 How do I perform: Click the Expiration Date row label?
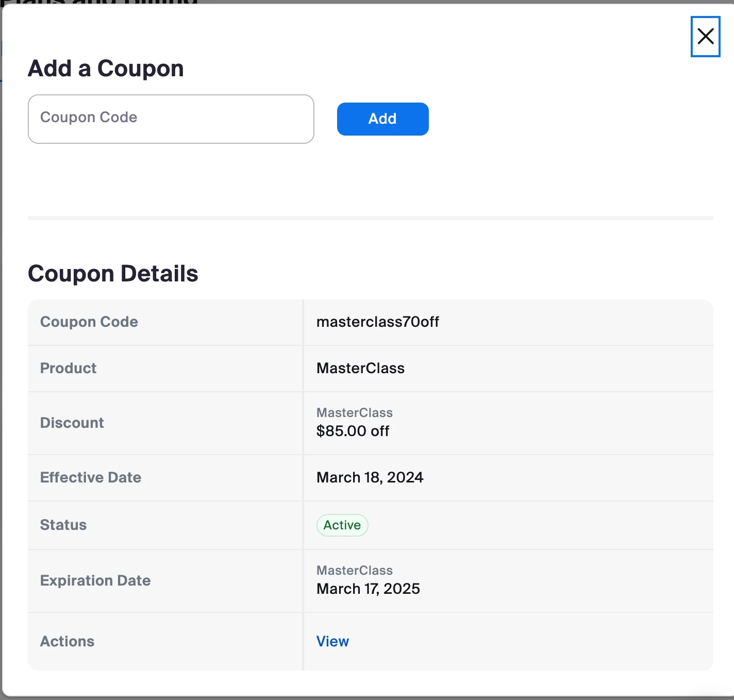[x=95, y=581]
